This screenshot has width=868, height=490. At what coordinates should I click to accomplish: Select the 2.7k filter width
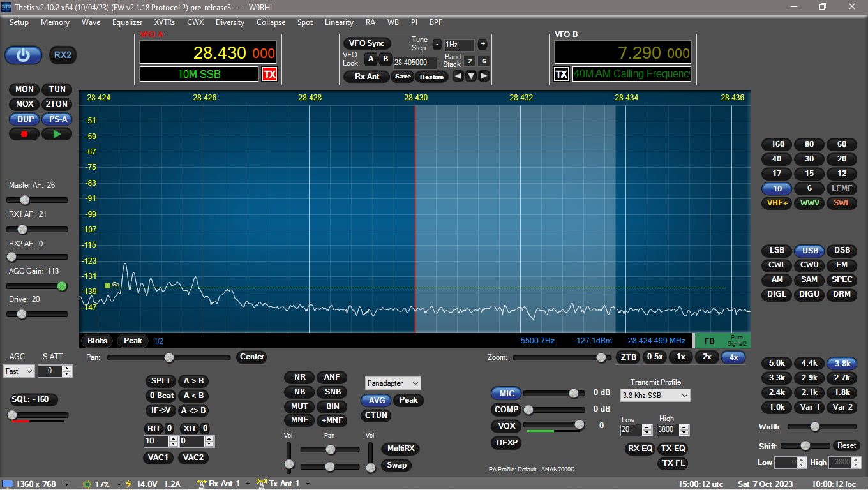pyautogui.click(x=842, y=378)
